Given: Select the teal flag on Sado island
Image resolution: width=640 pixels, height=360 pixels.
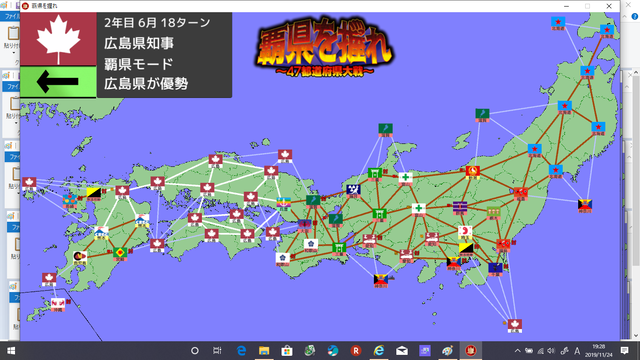Looking at the screenshot, I should click(x=482, y=115).
